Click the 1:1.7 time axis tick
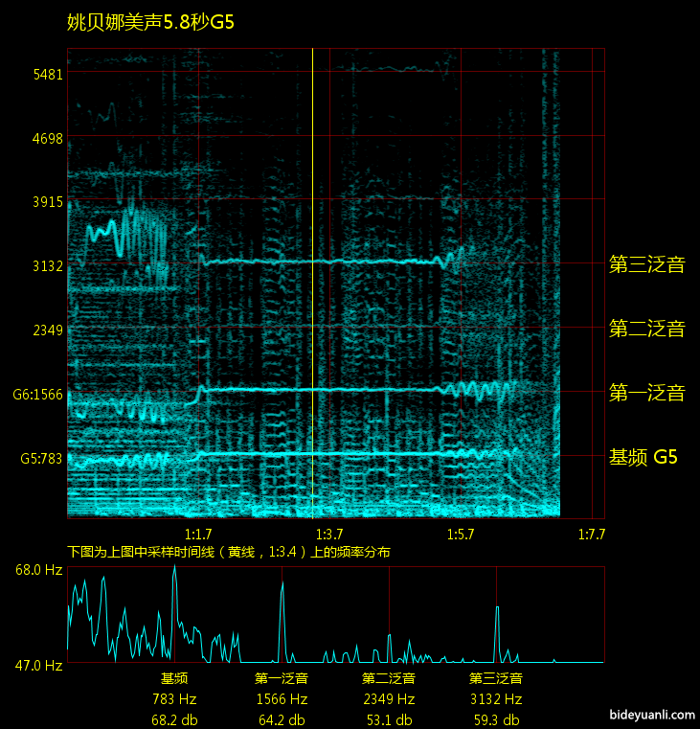The width and height of the screenshot is (700, 729). 198,534
